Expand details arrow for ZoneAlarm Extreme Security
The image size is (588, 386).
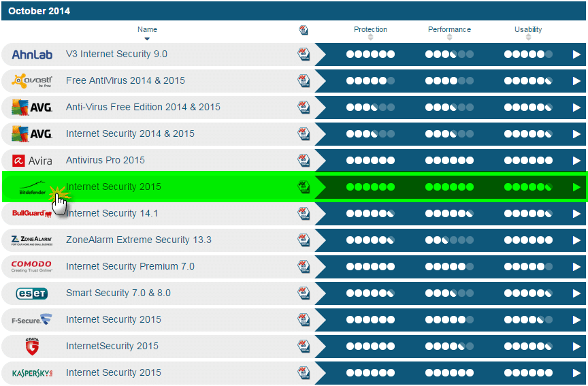(x=576, y=240)
